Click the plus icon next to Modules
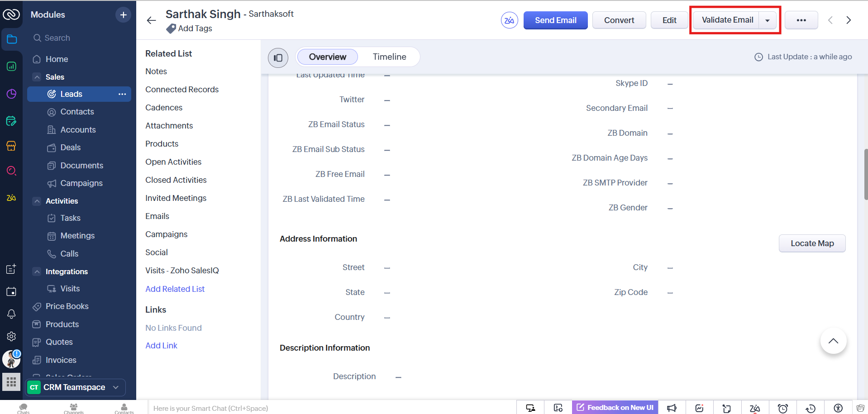Image resolution: width=868 pixels, height=414 pixels. 123,15
